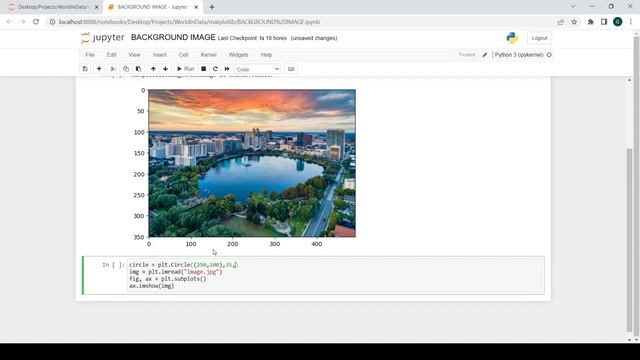The height and width of the screenshot is (360, 640).
Task: Close the Desktop/Projects browser tab
Action: (x=96, y=7)
